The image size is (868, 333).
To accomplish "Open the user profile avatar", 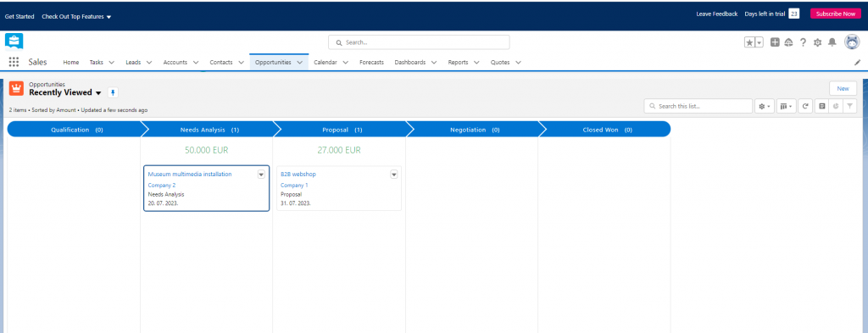I will [x=851, y=42].
